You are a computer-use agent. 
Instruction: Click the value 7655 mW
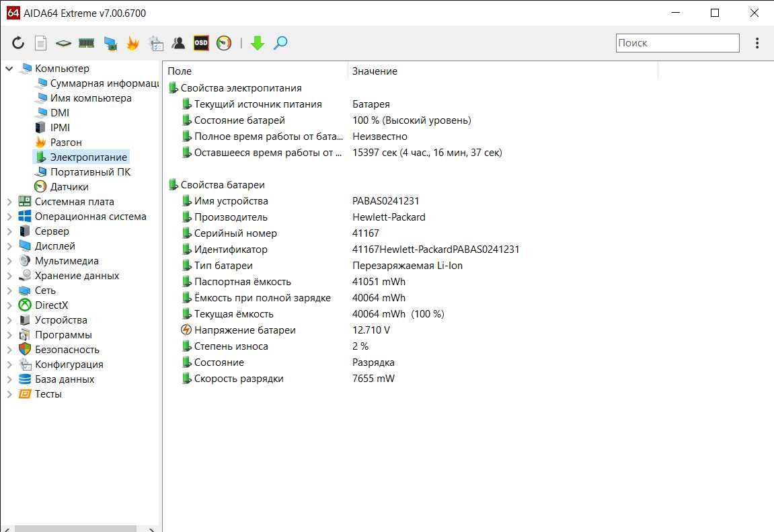tap(374, 379)
